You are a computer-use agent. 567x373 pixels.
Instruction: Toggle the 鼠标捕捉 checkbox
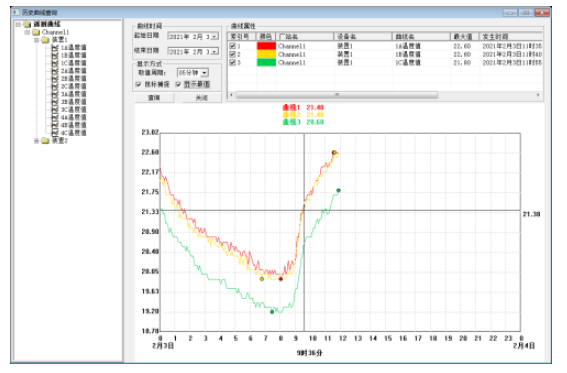138,84
